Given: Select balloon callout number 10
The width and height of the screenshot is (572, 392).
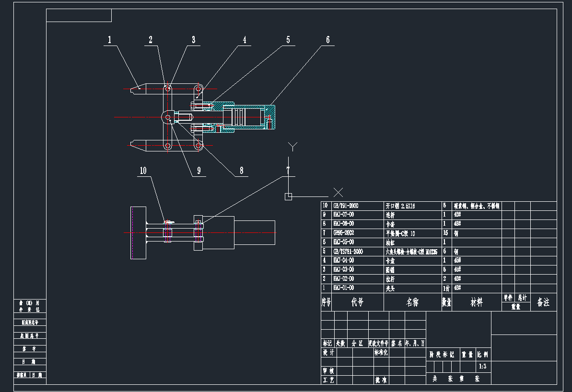Looking at the screenshot, I should click(x=143, y=171).
